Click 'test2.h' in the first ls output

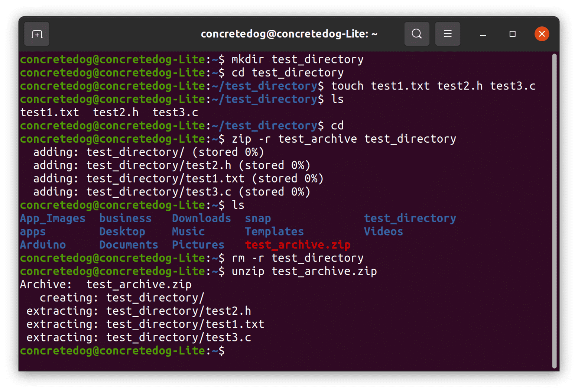pyautogui.click(x=116, y=113)
